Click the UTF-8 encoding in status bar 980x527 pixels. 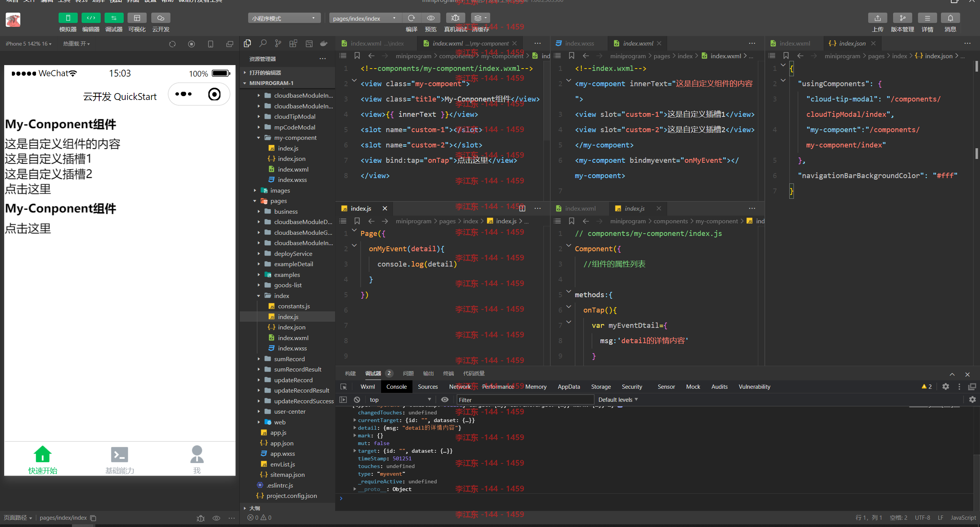tap(922, 518)
